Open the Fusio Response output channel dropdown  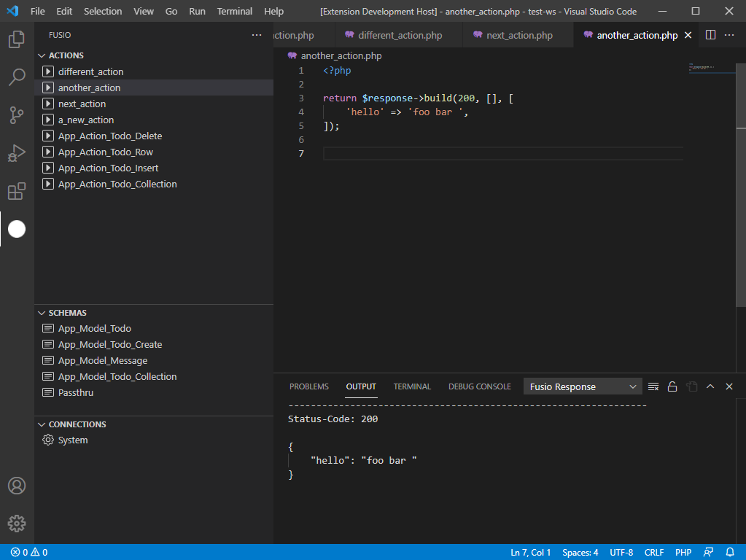pos(583,386)
